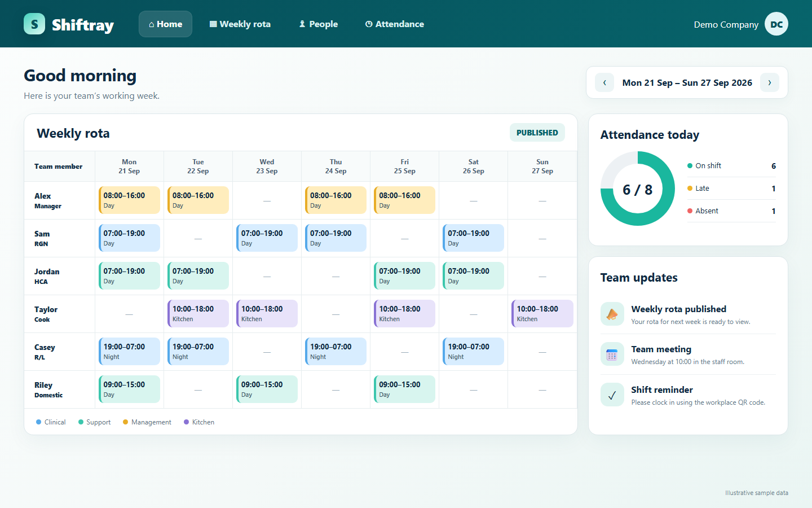Select the Late attendance row
The image size is (812, 508).
point(731,189)
